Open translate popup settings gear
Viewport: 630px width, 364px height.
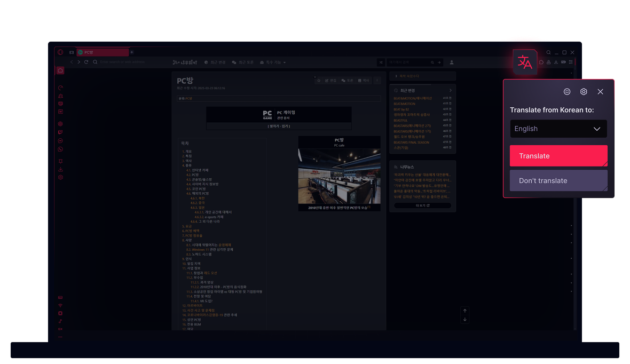click(x=584, y=92)
